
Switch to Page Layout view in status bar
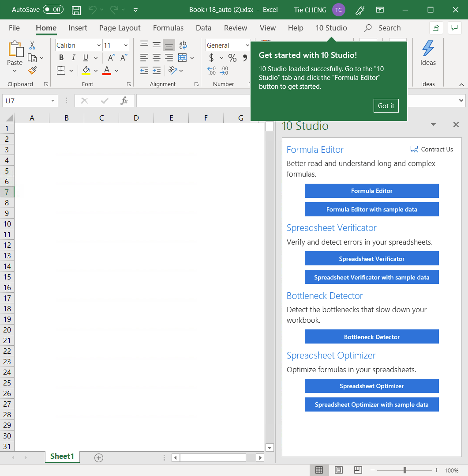click(x=338, y=470)
